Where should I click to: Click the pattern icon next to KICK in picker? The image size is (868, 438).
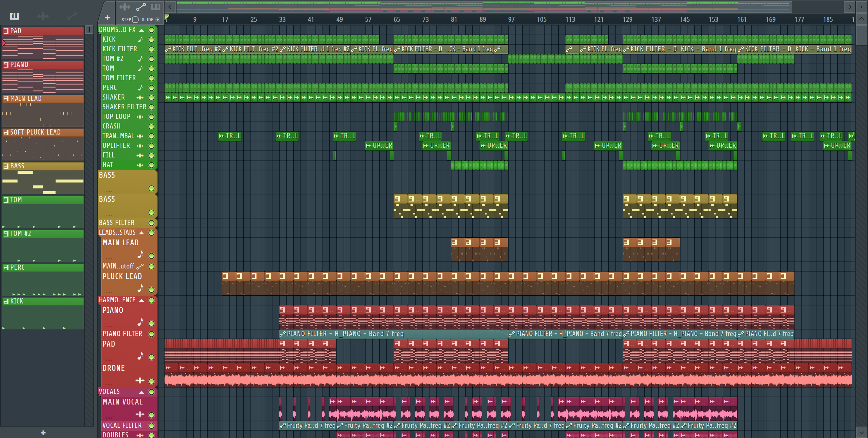click(6, 301)
